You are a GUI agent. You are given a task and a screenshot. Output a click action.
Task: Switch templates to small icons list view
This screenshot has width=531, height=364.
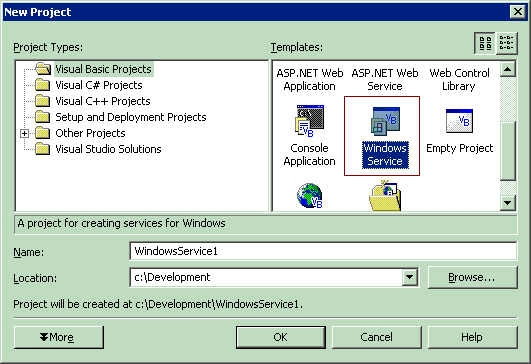click(507, 43)
